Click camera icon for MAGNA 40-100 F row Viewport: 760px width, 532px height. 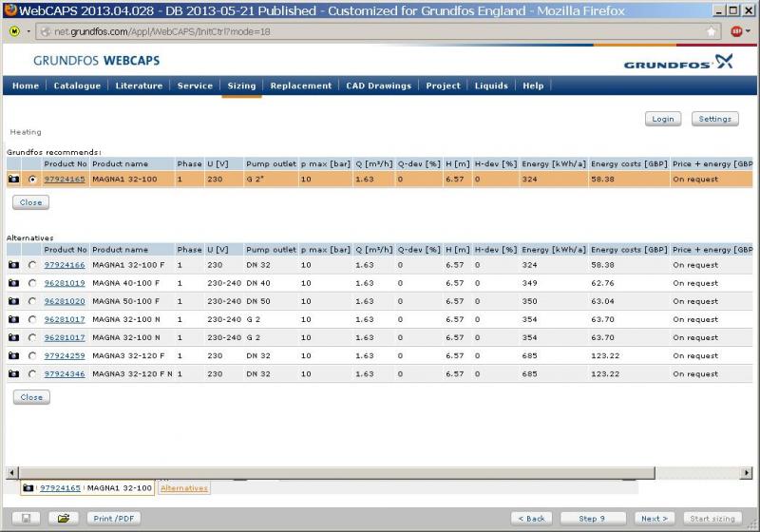click(x=14, y=283)
